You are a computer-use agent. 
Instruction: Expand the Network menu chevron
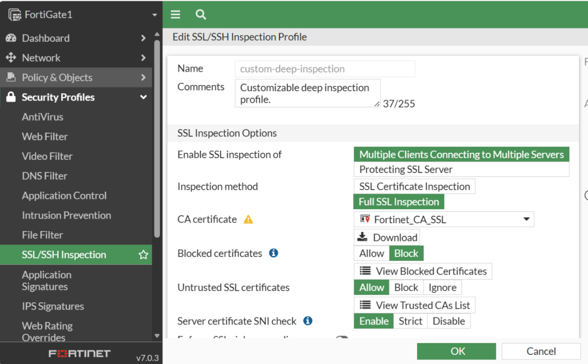pos(143,58)
